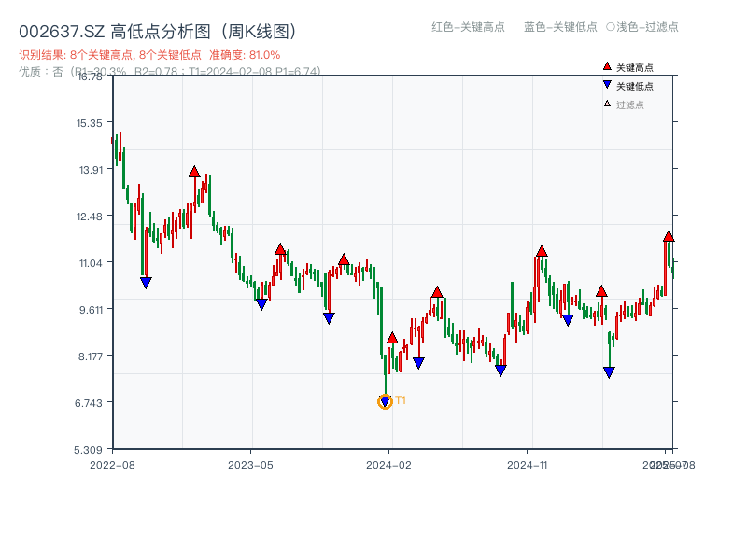Click the 2024-02 x-axis date label
The height and width of the screenshot is (560, 747).
tap(389, 464)
